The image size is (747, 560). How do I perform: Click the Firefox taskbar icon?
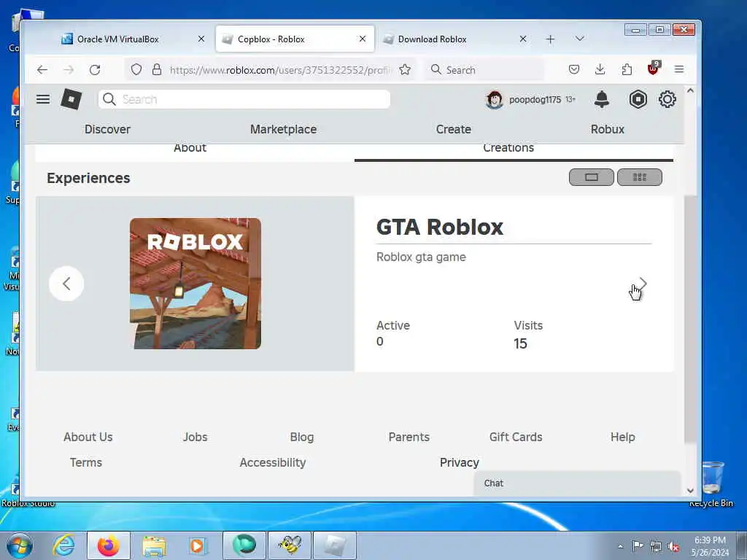pyautogui.click(x=108, y=545)
